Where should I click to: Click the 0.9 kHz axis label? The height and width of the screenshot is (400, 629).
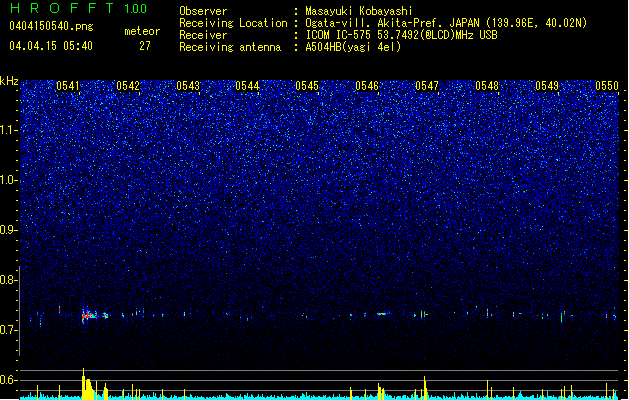(x=8, y=230)
